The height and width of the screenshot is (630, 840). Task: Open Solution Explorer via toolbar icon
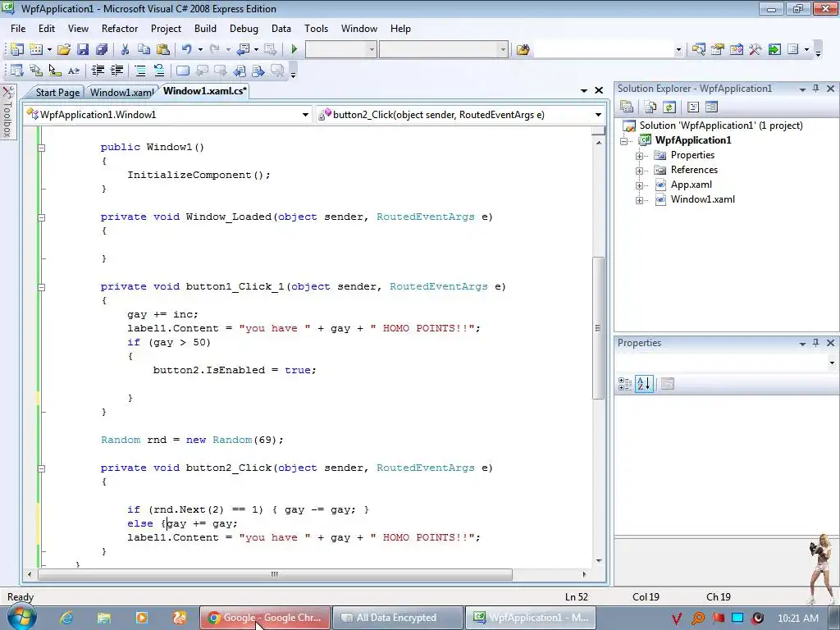(x=699, y=49)
